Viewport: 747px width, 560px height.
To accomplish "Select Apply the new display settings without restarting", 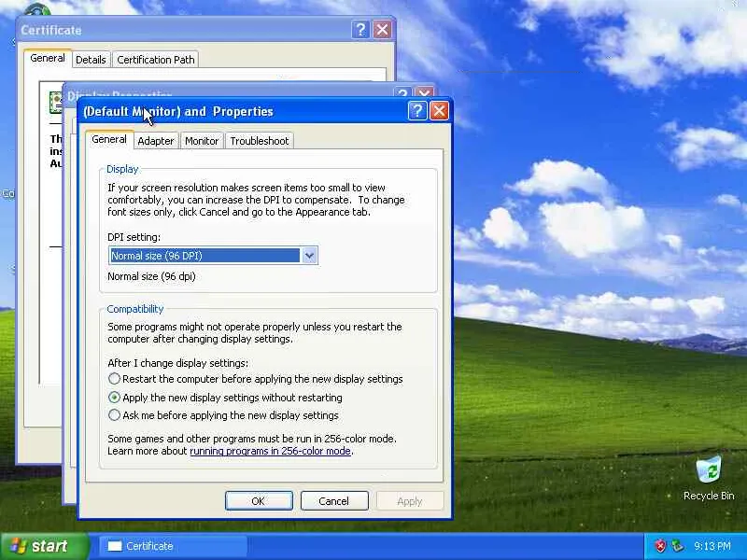I will tap(225, 398).
